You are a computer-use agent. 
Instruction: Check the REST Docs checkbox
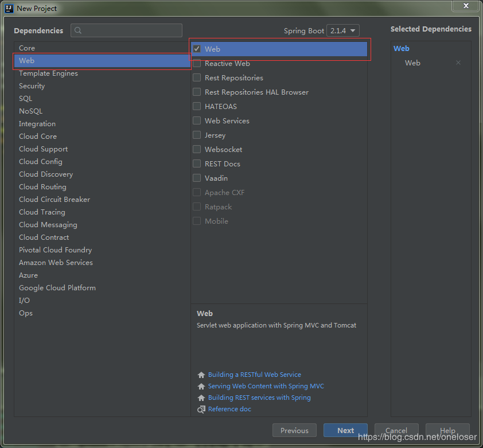pos(197,163)
